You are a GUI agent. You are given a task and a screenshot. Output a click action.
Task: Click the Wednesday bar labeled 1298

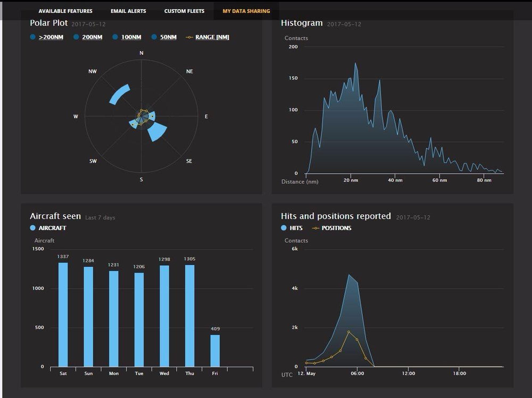164,316
